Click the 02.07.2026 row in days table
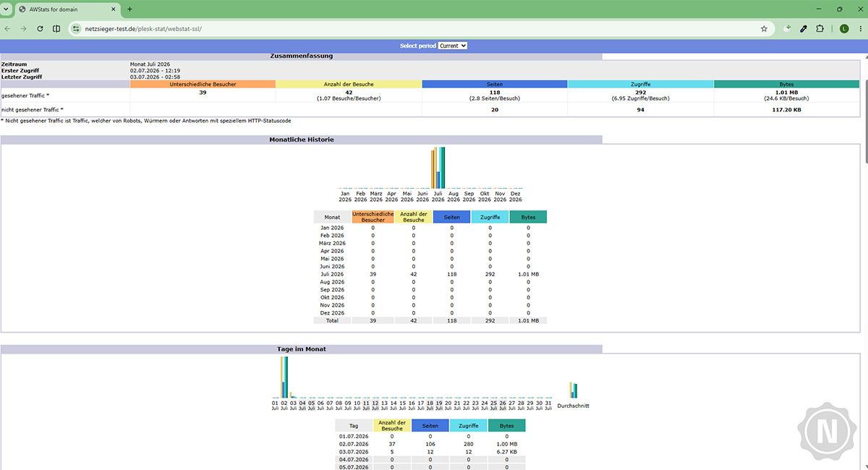This screenshot has width=868, height=470. pyautogui.click(x=430, y=444)
